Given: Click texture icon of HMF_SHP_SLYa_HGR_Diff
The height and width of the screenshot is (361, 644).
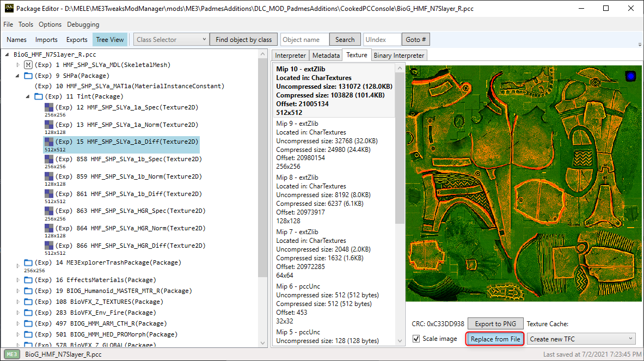Looking at the screenshot, I should click(x=49, y=246).
